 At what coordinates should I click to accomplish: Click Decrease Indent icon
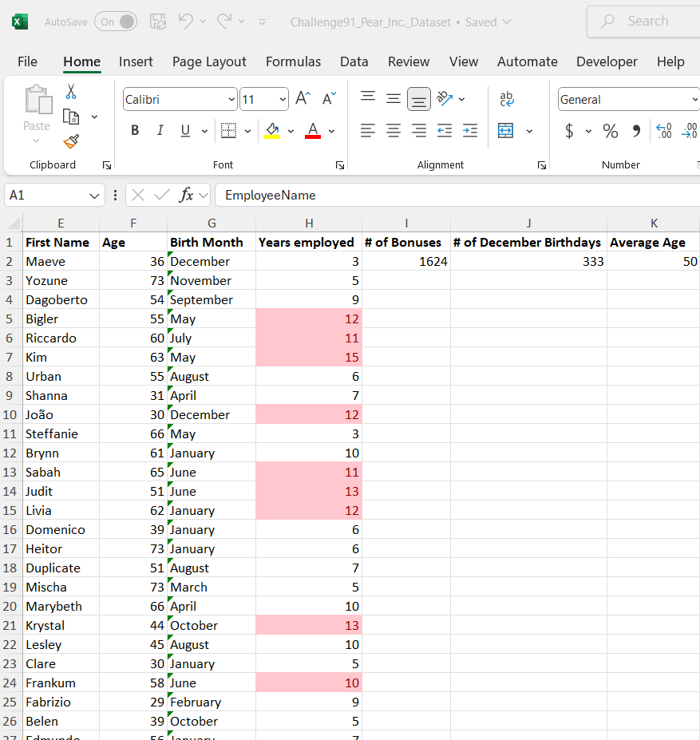(x=445, y=130)
